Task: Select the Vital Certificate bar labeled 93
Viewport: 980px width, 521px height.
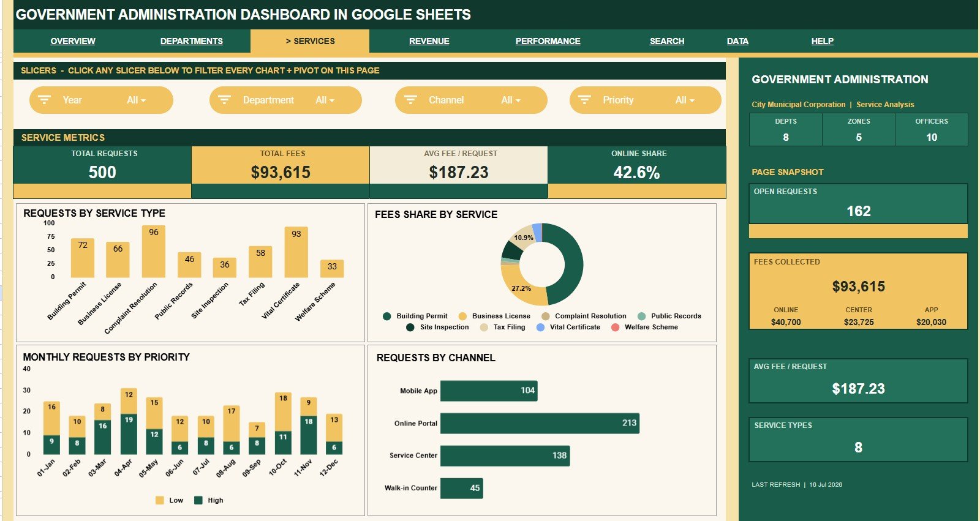Action: [296, 252]
